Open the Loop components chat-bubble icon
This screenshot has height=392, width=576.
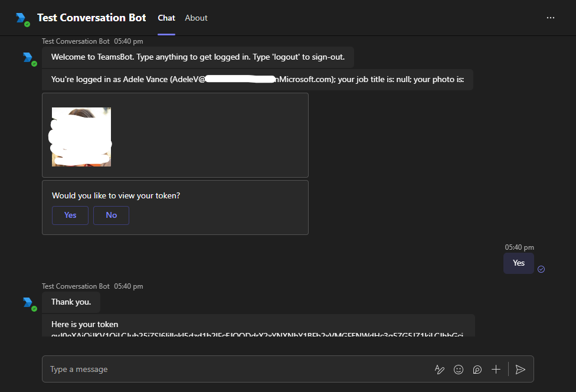click(477, 369)
